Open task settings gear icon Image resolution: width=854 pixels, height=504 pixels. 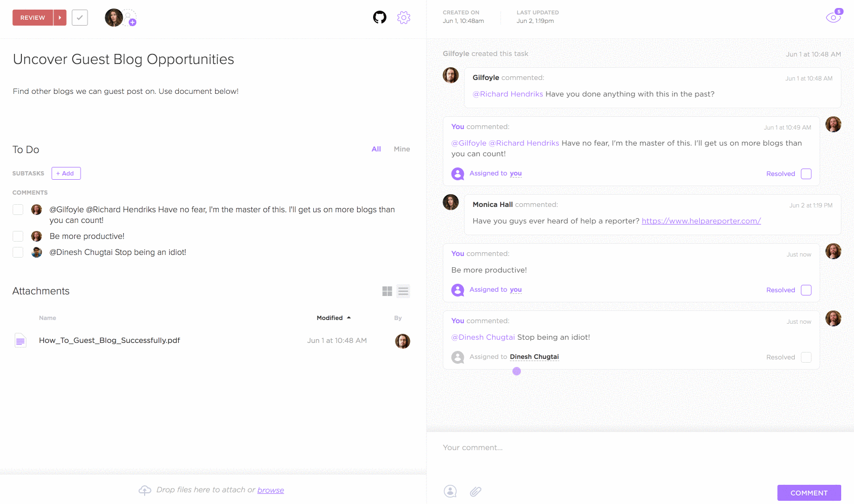404,18
